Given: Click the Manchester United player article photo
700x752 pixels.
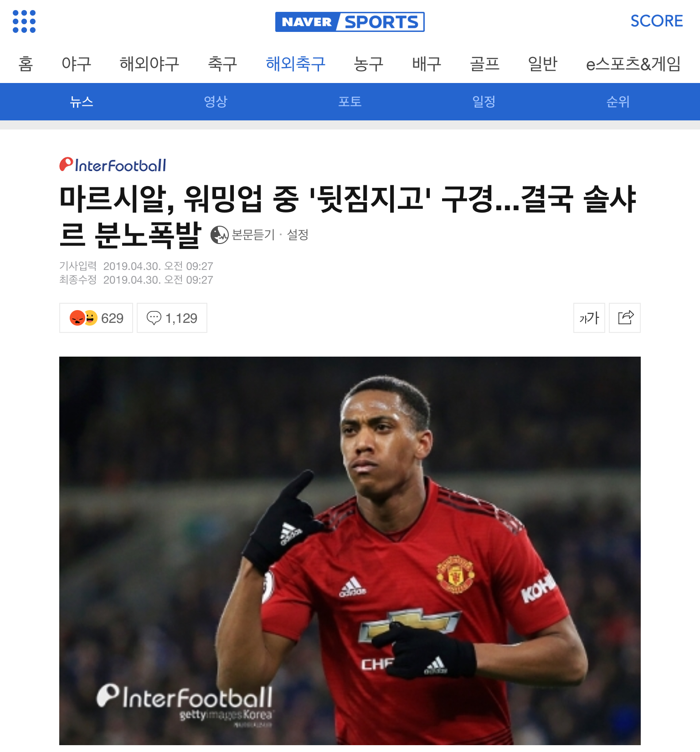Looking at the screenshot, I should tap(350, 551).
